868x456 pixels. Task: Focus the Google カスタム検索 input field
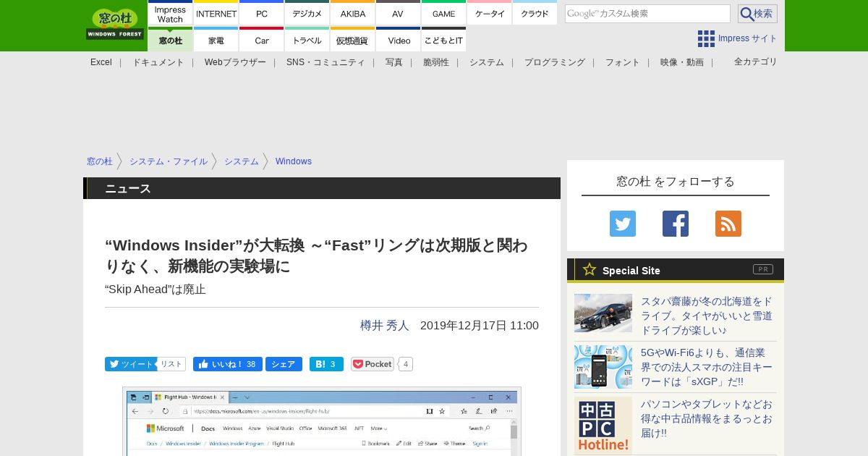click(x=647, y=14)
